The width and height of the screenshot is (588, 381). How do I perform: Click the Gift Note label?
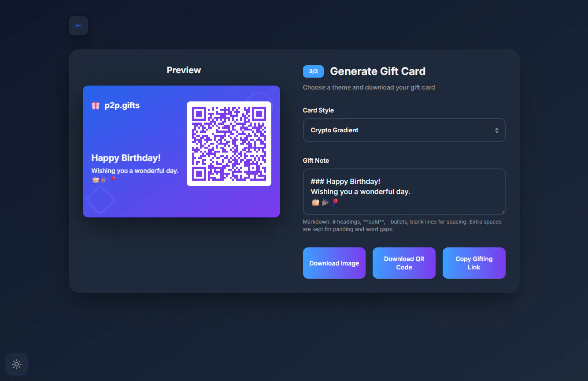coord(316,161)
